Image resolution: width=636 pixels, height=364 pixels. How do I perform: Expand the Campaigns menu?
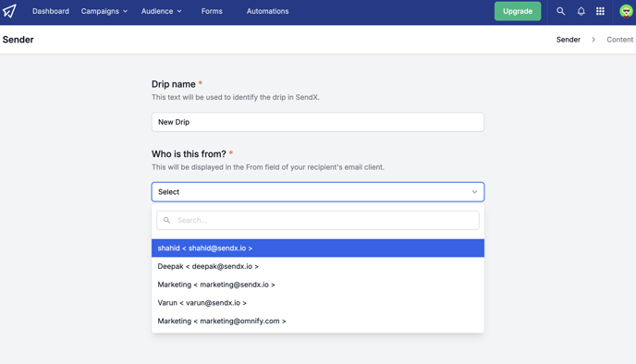pyautogui.click(x=104, y=11)
